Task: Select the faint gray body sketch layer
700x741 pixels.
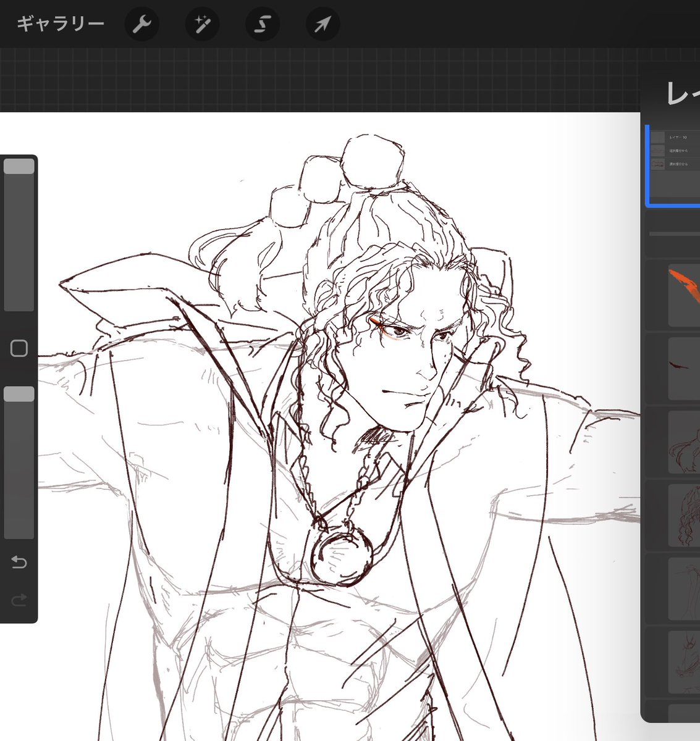Action: coord(683,587)
